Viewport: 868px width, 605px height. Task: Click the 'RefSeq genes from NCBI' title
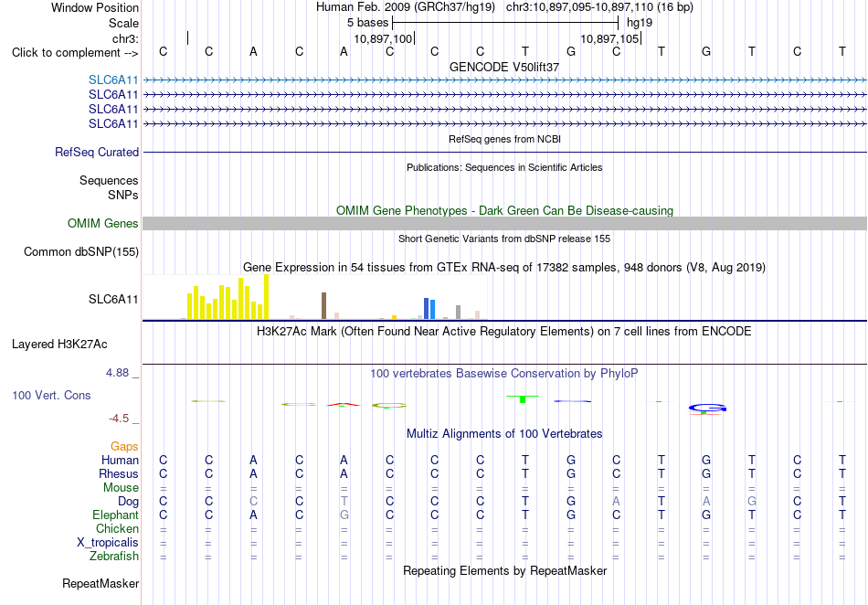click(x=504, y=140)
